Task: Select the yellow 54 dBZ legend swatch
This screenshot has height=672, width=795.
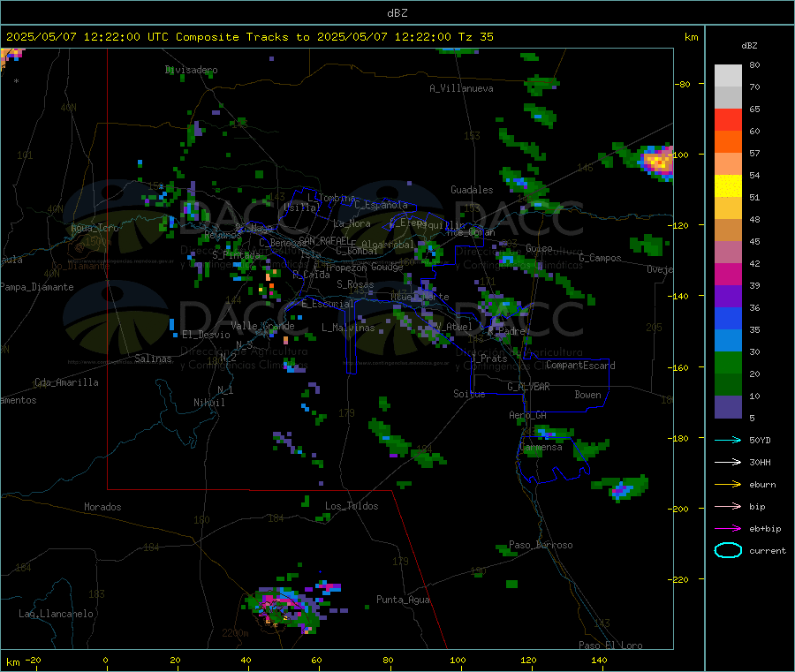Action: (728, 186)
